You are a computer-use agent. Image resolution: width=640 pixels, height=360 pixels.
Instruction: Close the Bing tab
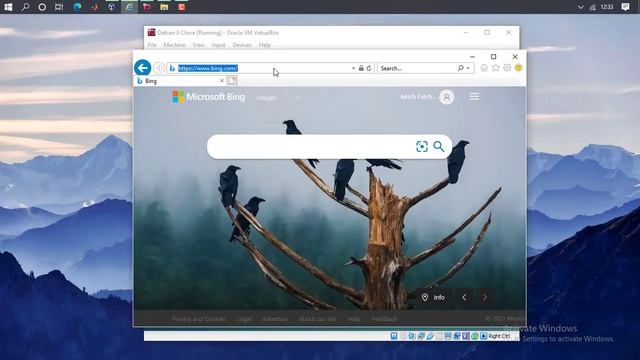coord(222,81)
